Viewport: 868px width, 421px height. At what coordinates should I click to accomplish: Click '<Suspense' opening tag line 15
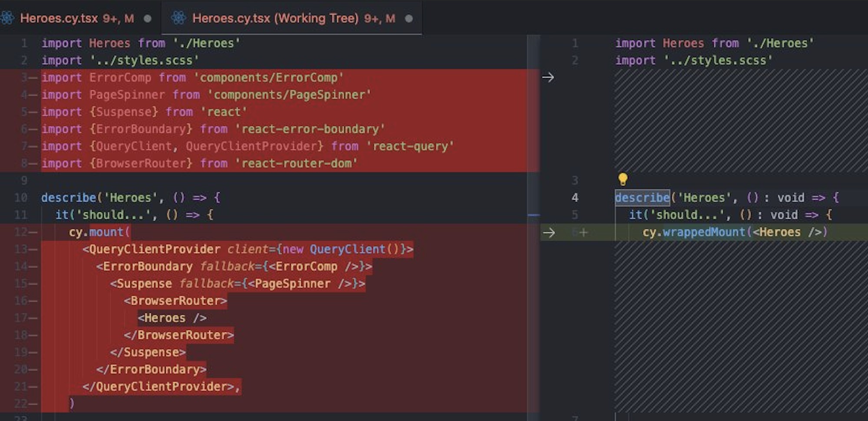[141, 283]
